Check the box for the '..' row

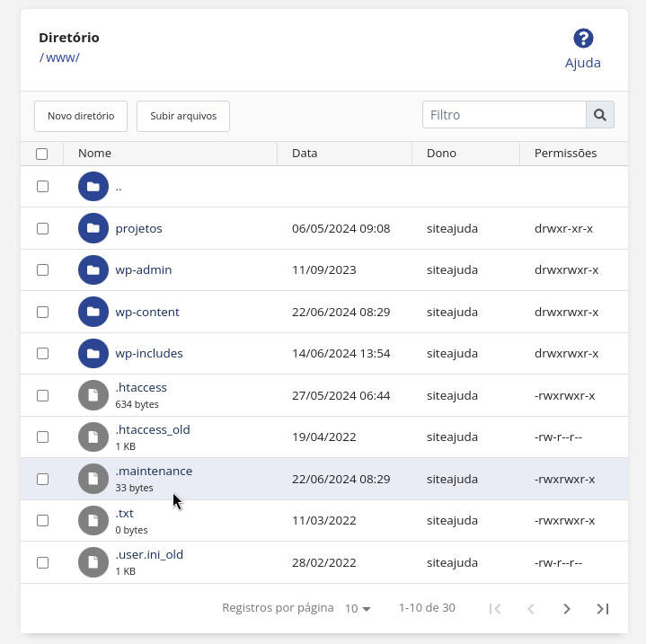[42, 187]
